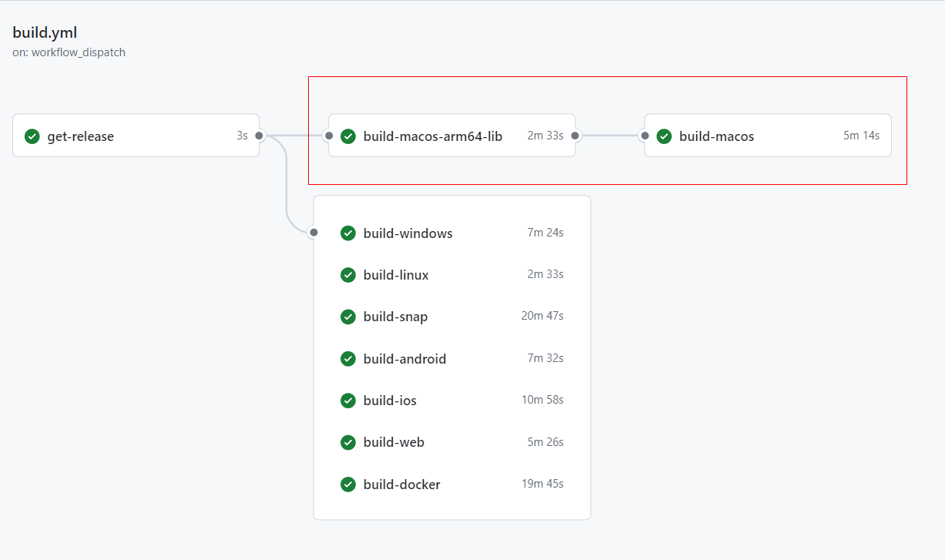
Task: Click the build.yml workflow title
Action: click(45, 32)
